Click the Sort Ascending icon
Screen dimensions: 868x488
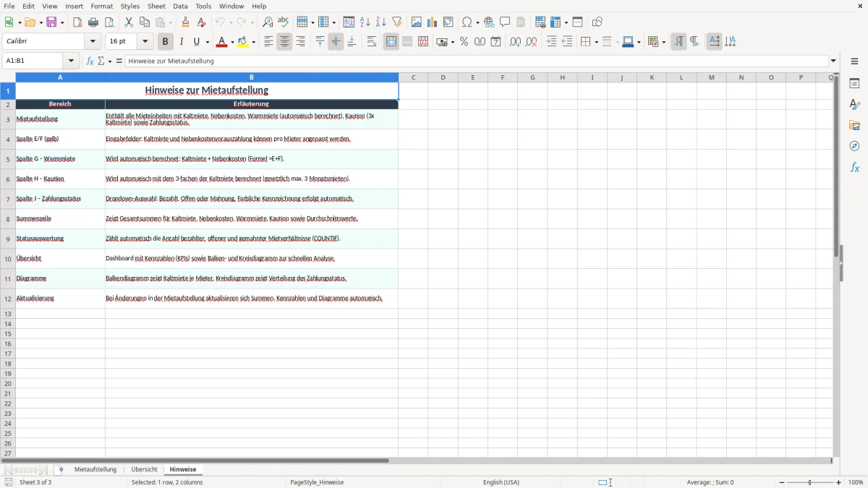365,22
